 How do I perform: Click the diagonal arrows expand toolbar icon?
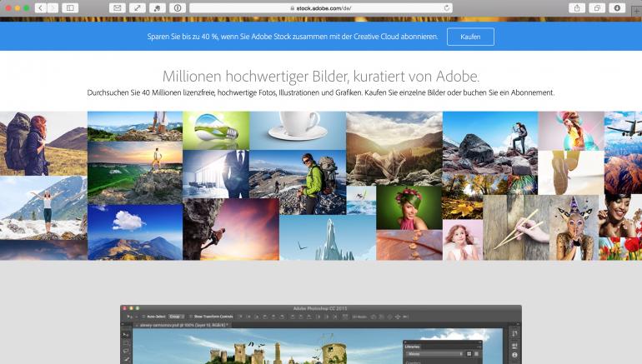[138, 7]
